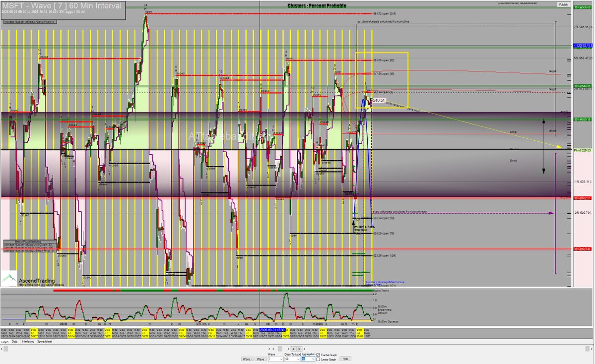Image resolution: width=595 pixels, height=364 pixels.
Task: Select the '547.86 open [36]' label
Action: [x=384, y=74]
